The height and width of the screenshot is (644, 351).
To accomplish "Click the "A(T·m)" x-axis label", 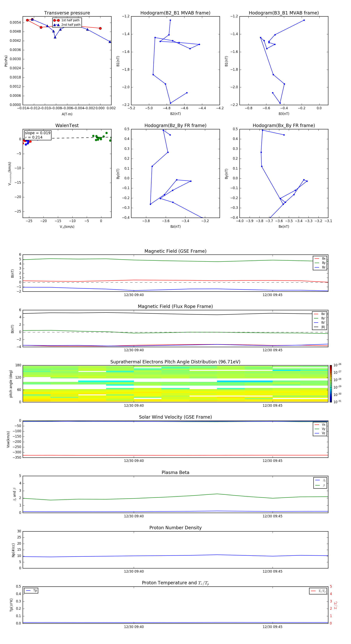I will click(x=67, y=114).
